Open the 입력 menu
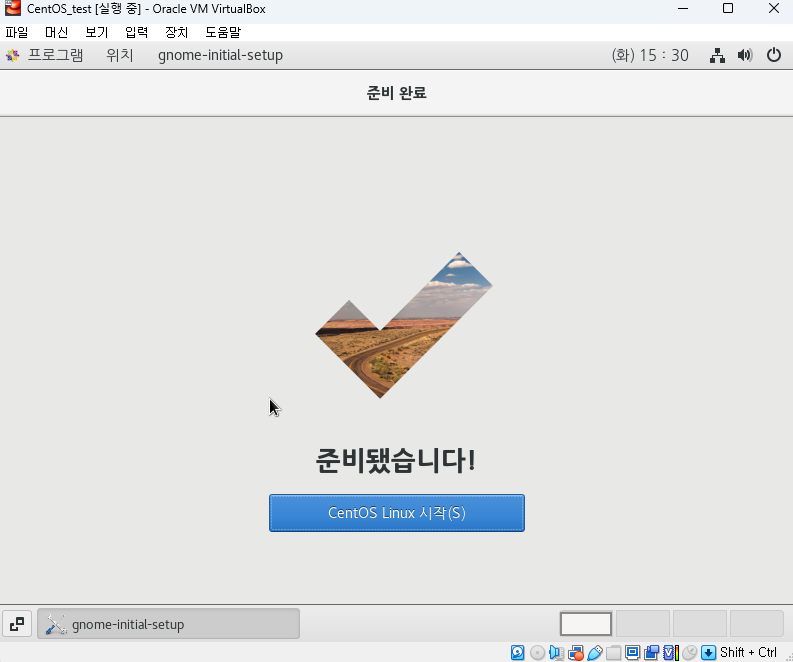This screenshot has height=662, width=793. pos(137,32)
